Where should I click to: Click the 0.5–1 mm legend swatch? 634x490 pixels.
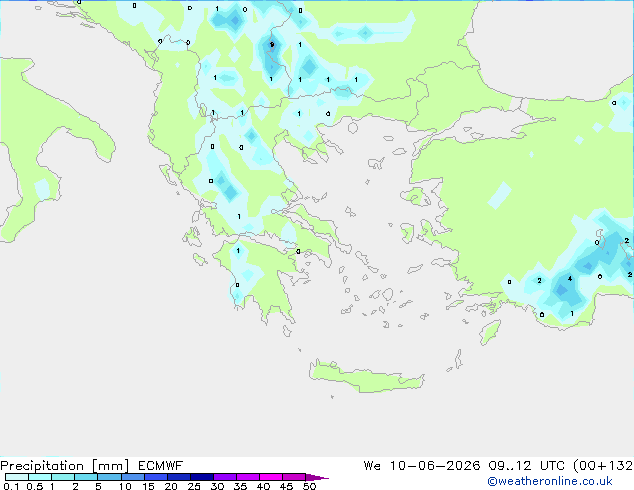pos(40,477)
